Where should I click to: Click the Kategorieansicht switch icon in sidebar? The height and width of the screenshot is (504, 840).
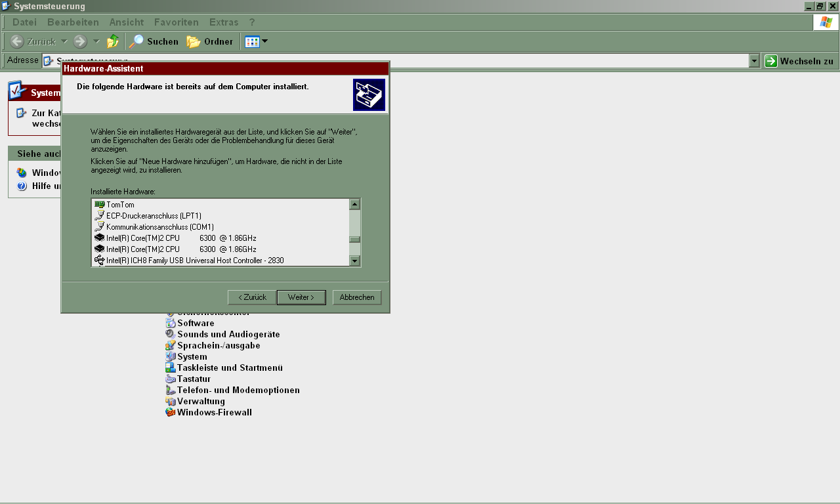(x=22, y=113)
